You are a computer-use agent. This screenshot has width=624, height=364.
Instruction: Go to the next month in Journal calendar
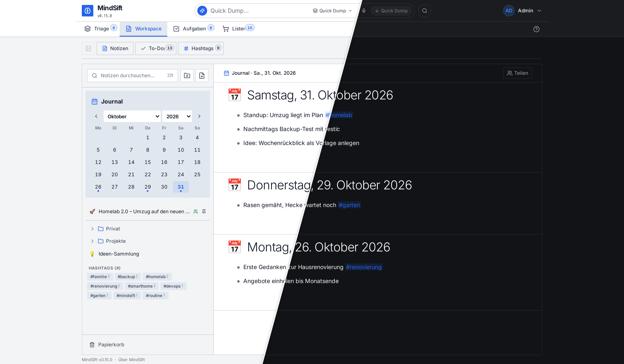(199, 116)
